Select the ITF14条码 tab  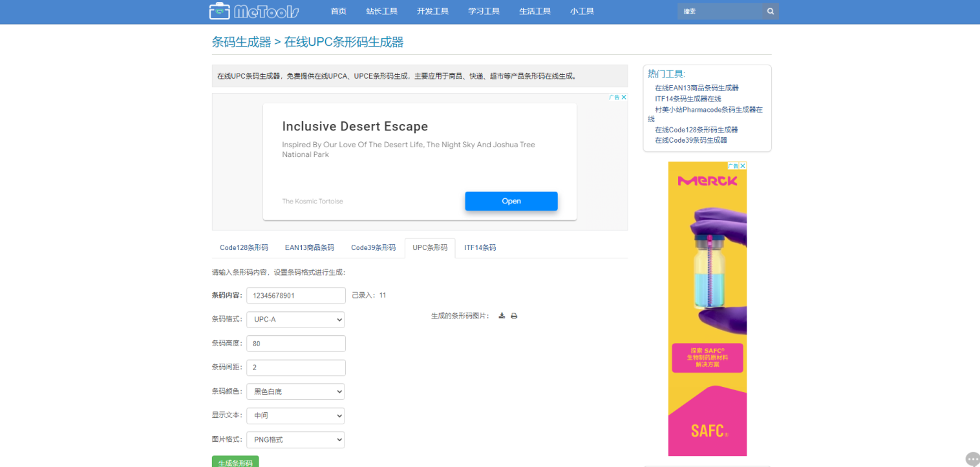click(480, 247)
